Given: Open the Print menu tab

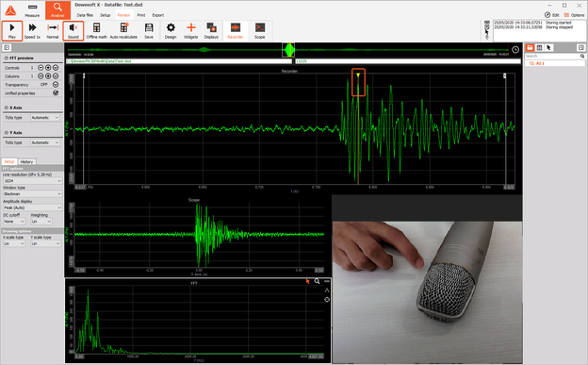Looking at the screenshot, I should coord(141,15).
